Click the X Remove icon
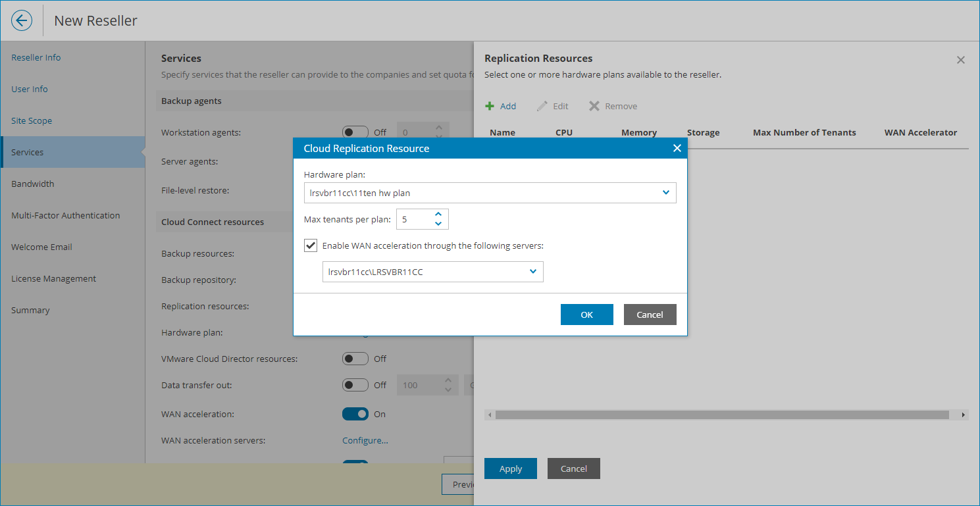Viewport: 980px width, 506px height. pos(594,106)
